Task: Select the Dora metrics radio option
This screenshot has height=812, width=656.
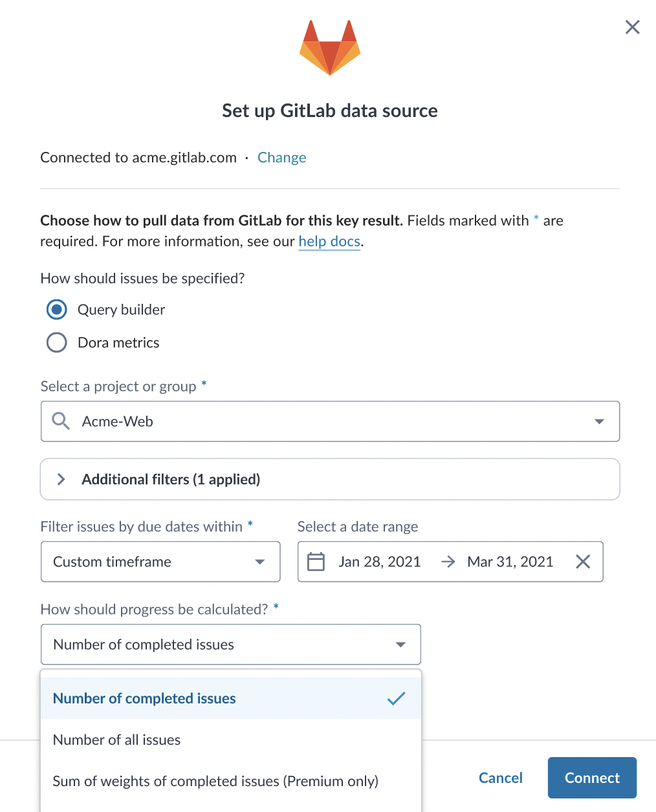Action: (57, 343)
